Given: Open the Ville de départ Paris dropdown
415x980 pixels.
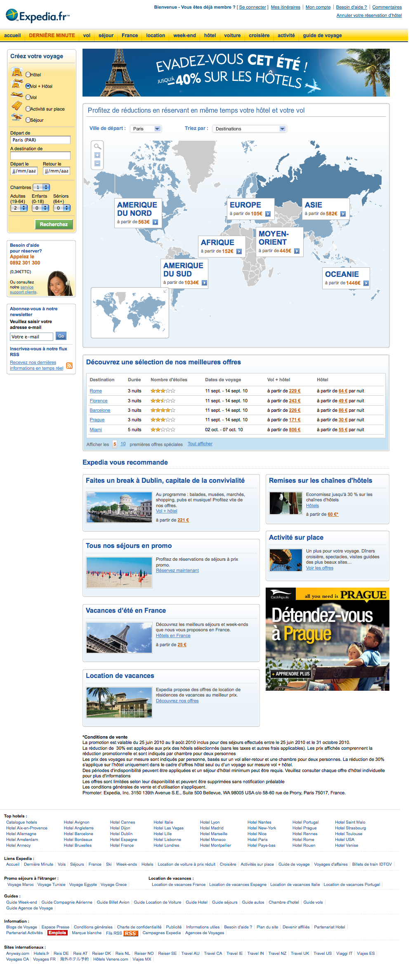Looking at the screenshot, I should click(146, 129).
